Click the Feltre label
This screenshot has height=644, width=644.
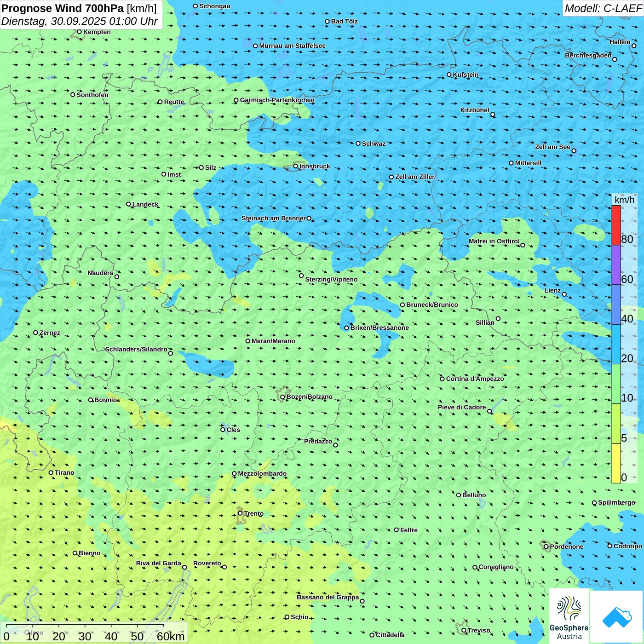coord(408,530)
